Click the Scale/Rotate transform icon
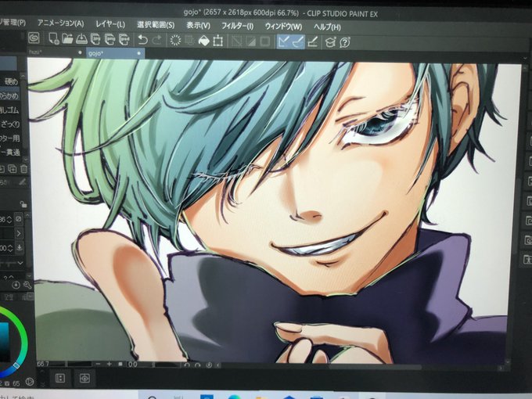Image resolution: width=532 pixels, height=399 pixels. (x=217, y=41)
